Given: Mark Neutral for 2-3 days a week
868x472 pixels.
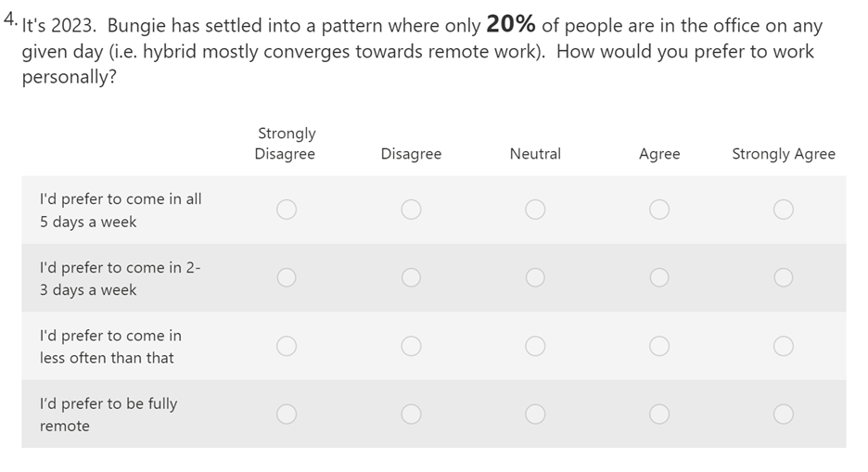Looking at the screenshot, I should pos(535,277).
